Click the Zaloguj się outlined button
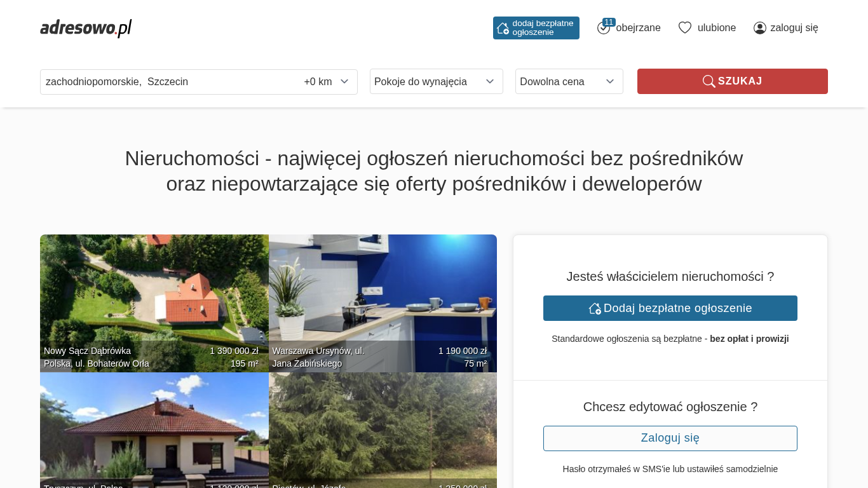This screenshot has height=488, width=868. tap(670, 438)
